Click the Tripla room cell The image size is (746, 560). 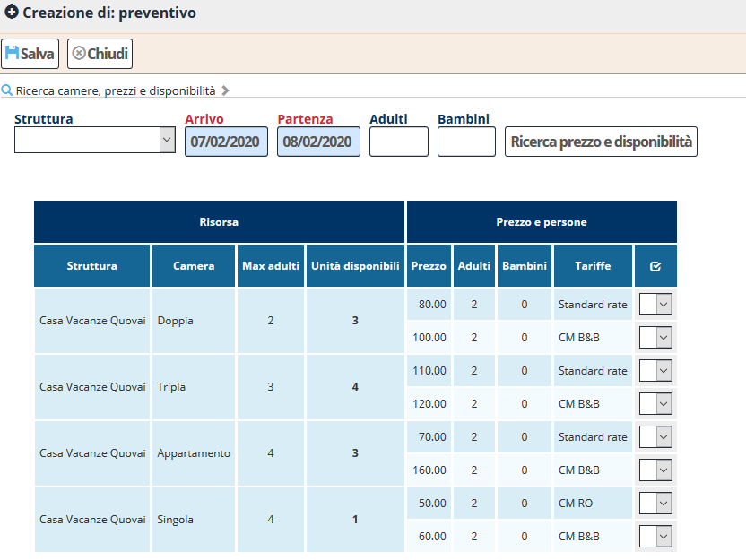coord(194,387)
